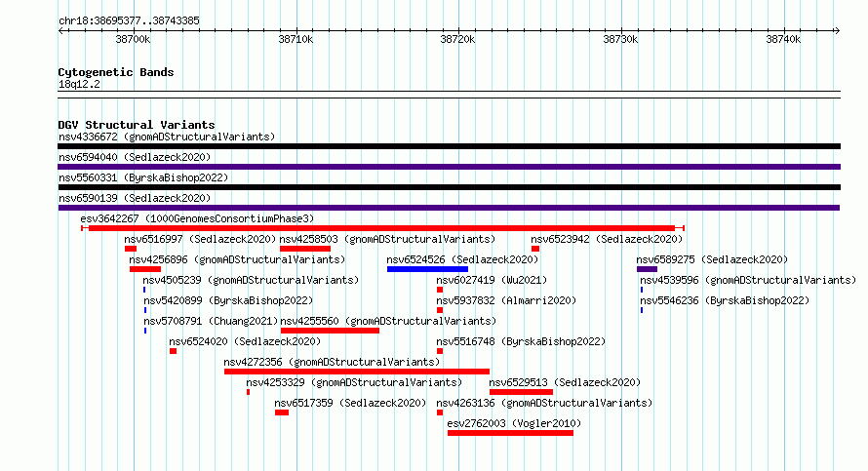868x471 pixels.
Task: Click the red glyph under nsv6516997
Action: pos(131,249)
